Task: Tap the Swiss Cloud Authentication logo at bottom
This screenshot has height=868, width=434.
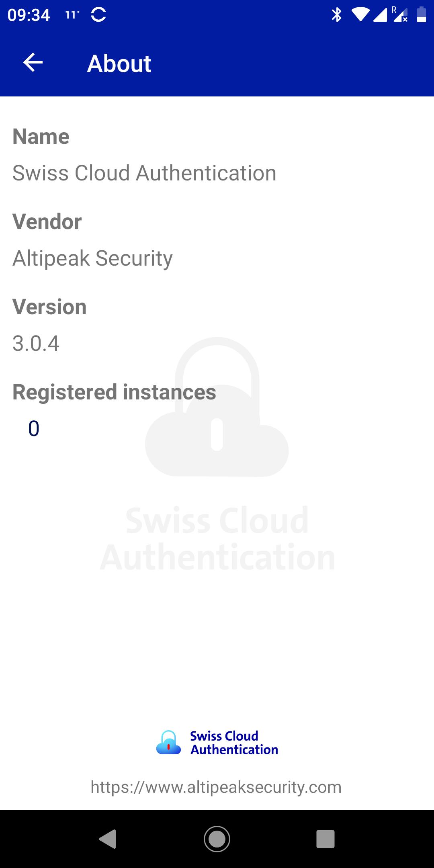Action: (x=217, y=743)
